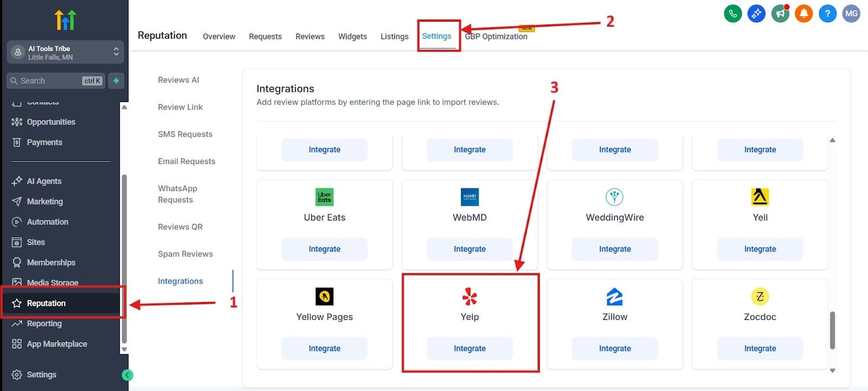Click in the sidebar Search field
Viewport: 868px width, 391px height.
[56, 80]
